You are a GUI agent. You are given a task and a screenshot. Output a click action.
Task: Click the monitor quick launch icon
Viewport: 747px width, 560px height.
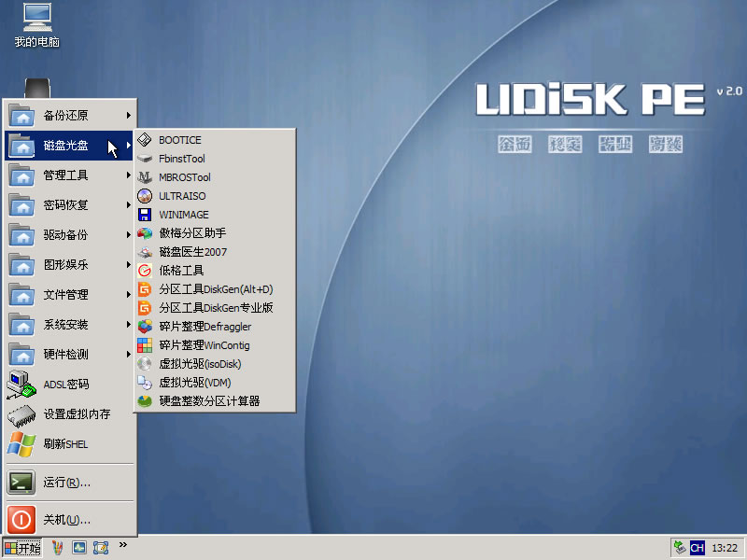pos(79,548)
